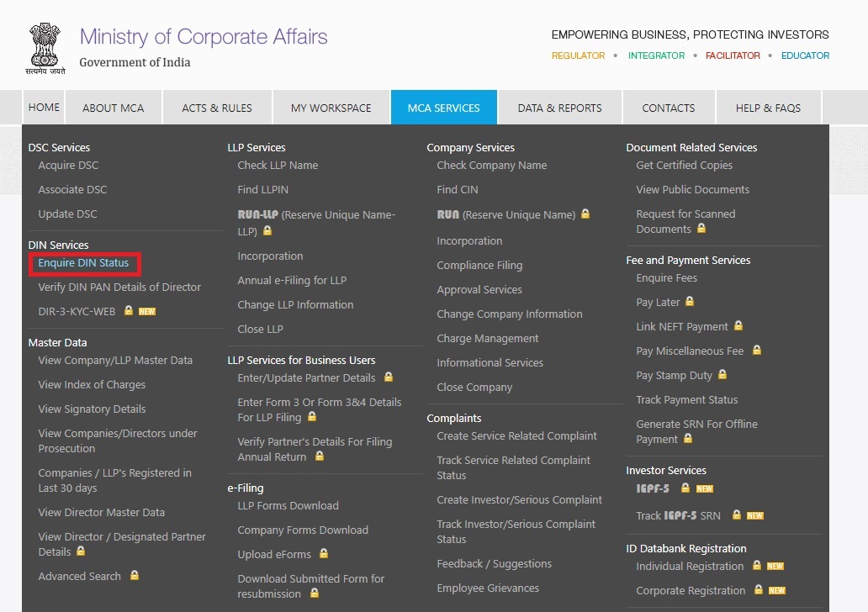Open the HOME tab
The width and height of the screenshot is (868, 612).
(44, 108)
